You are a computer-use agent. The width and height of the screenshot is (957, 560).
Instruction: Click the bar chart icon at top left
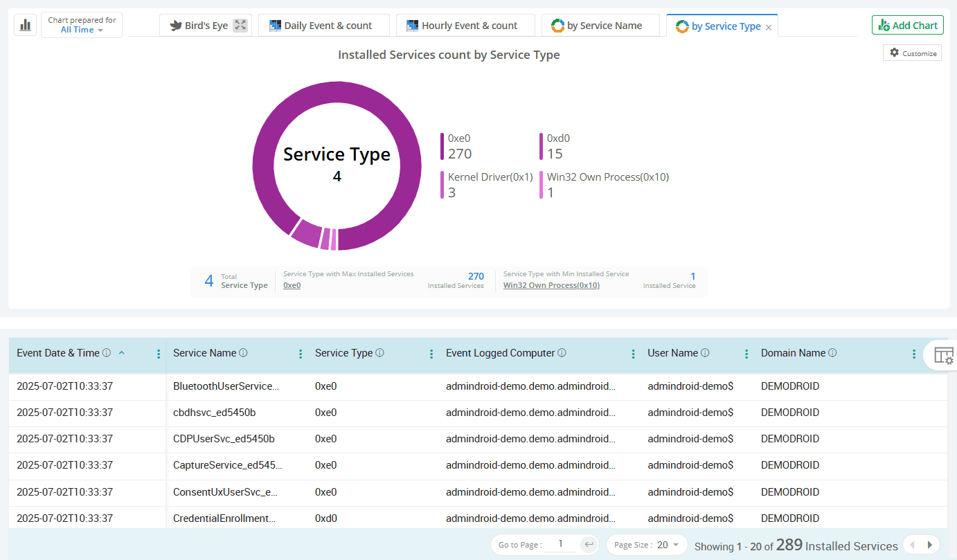[x=26, y=25]
